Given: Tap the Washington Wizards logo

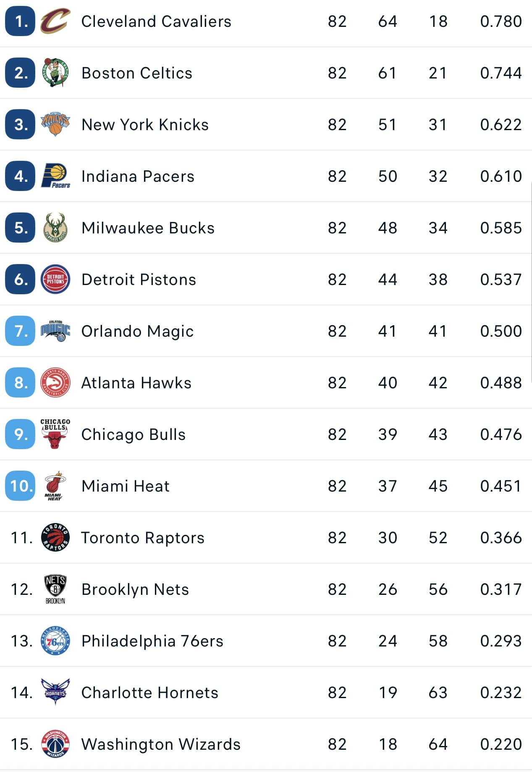Looking at the screenshot, I should 55,744.
